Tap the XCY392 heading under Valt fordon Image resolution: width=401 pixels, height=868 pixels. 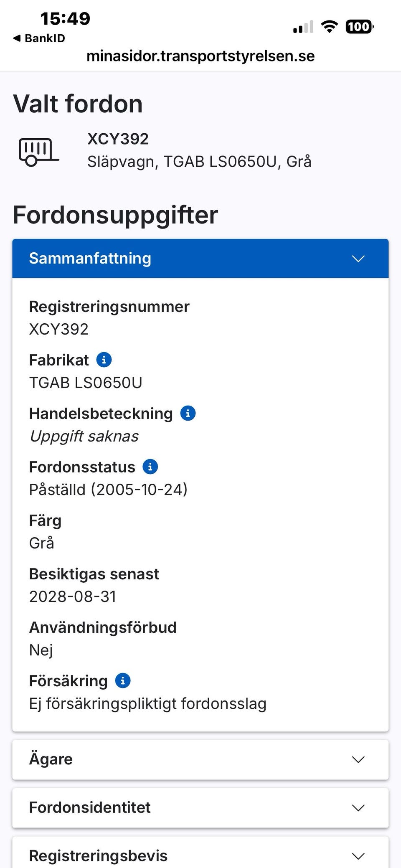(118, 139)
